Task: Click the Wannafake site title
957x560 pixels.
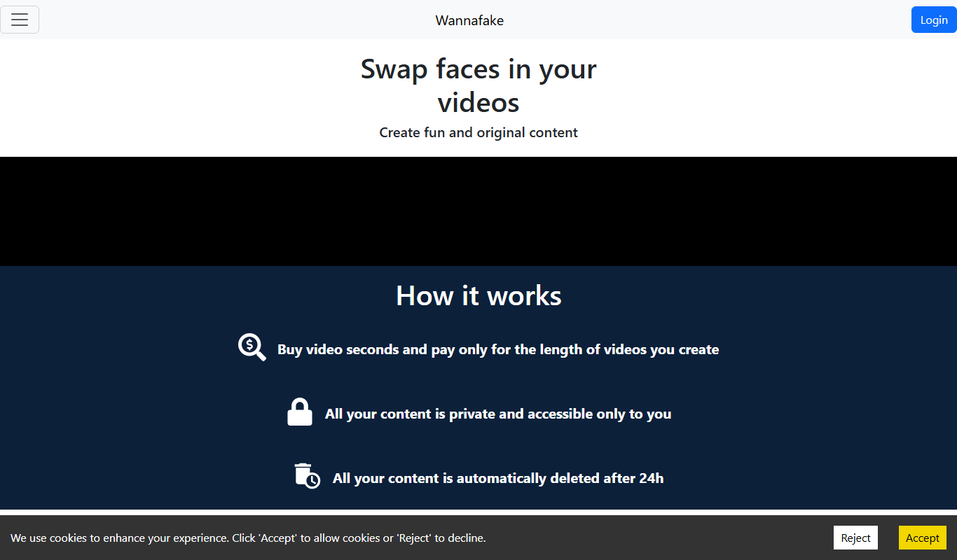Action: tap(469, 20)
